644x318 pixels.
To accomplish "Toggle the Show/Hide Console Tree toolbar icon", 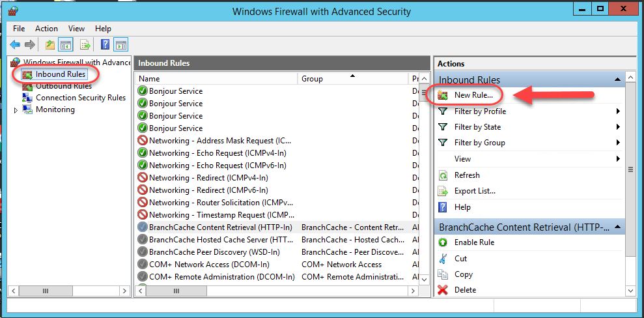I will coord(65,44).
